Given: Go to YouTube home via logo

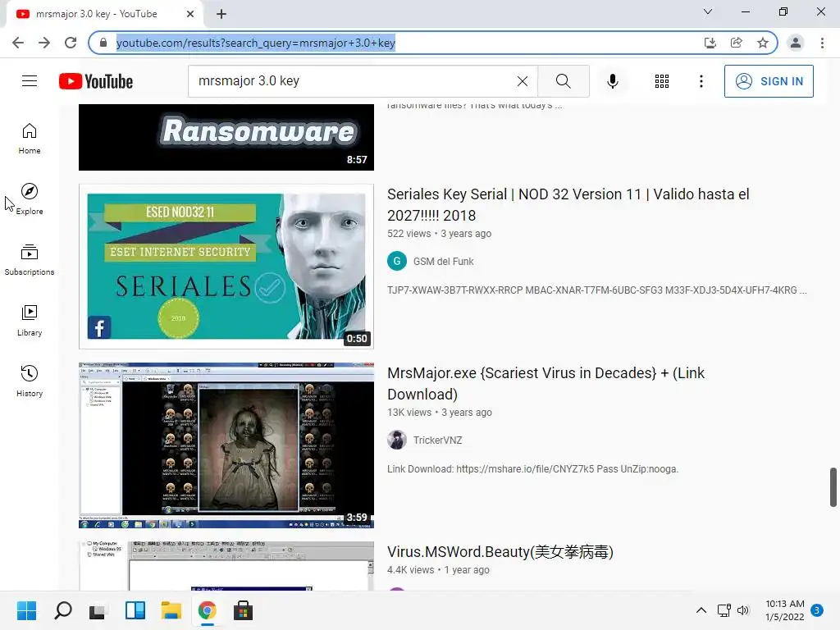Looking at the screenshot, I should [x=96, y=81].
